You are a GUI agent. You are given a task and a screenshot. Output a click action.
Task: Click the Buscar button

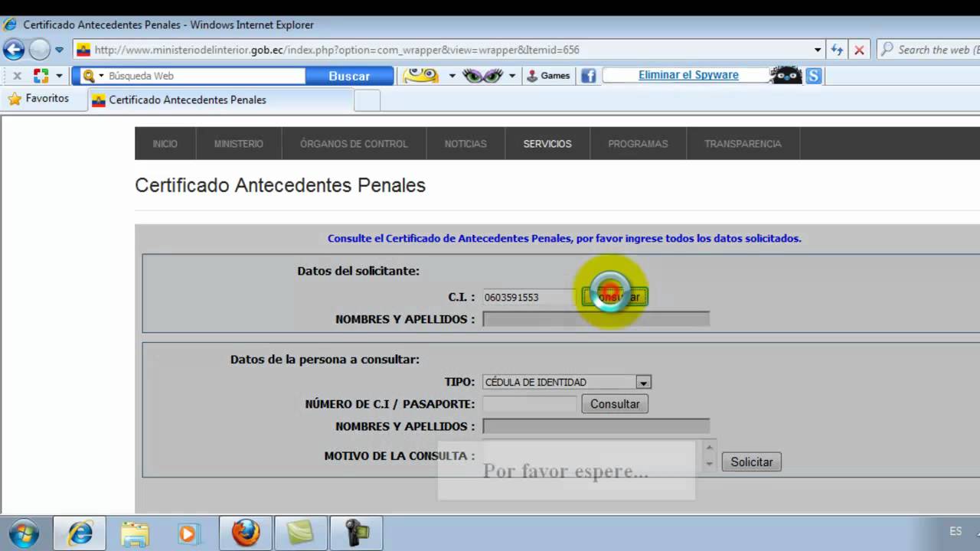[349, 76]
